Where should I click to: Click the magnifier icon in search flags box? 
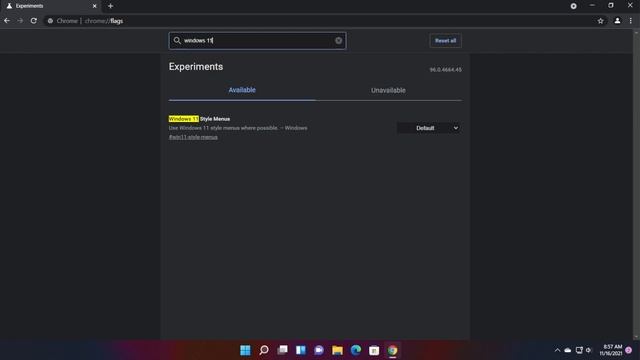[177, 40]
